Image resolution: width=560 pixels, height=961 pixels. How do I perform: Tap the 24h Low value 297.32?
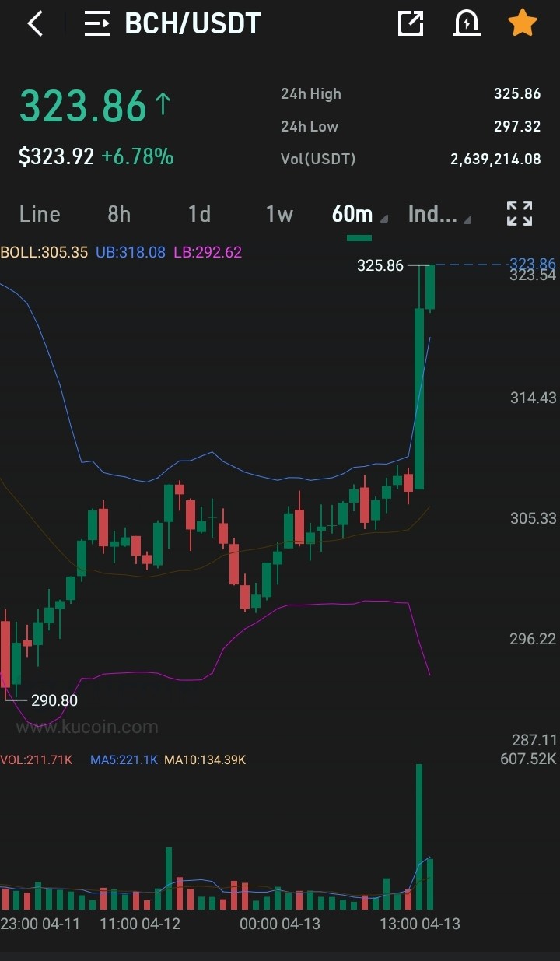pos(517,127)
